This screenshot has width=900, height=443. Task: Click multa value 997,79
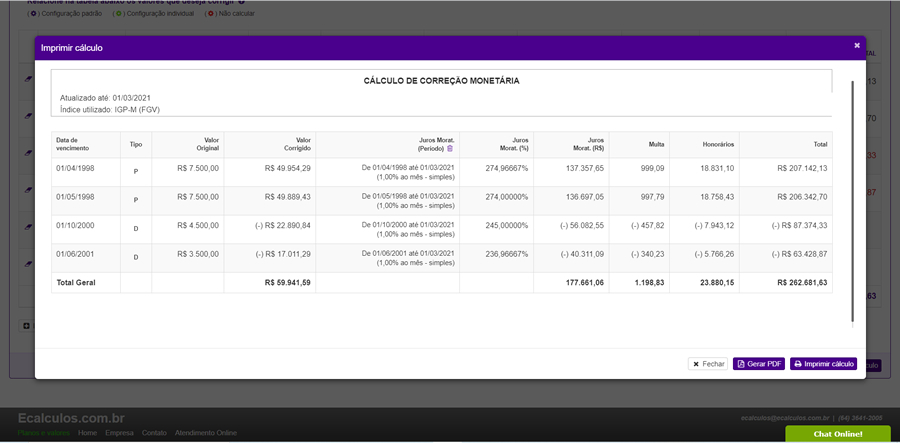[653, 196]
